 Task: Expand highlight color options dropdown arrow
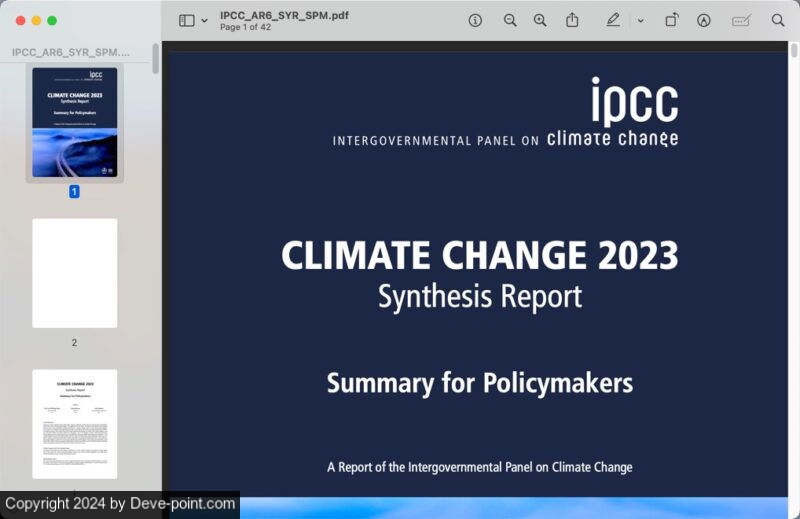pyautogui.click(x=640, y=20)
